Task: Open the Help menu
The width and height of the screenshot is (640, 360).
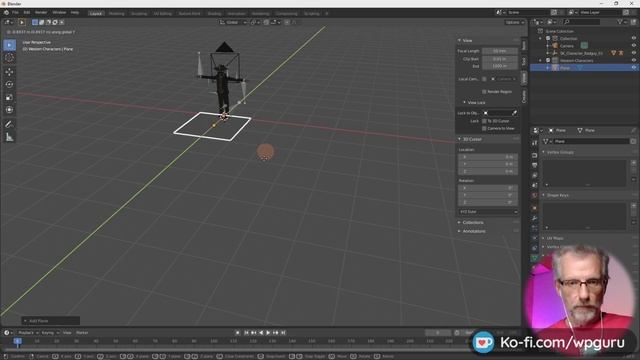Action: [x=75, y=13]
